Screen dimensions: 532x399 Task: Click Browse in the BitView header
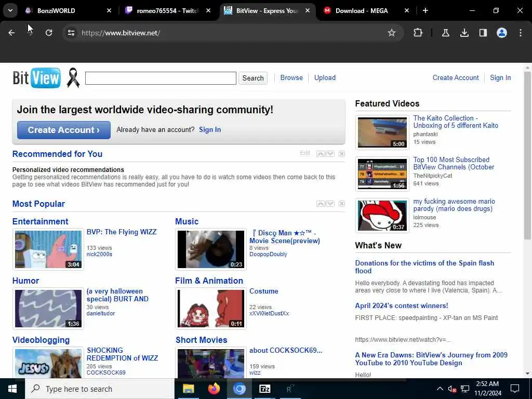(291, 78)
